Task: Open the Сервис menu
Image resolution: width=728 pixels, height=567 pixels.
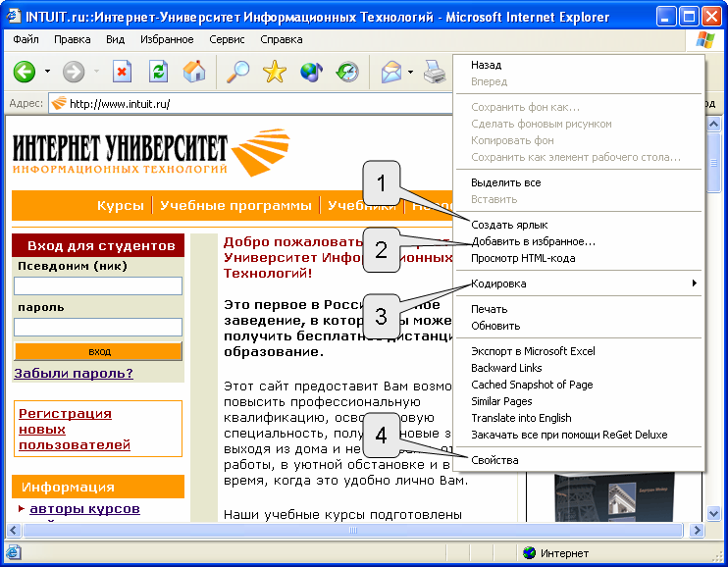Action: (227, 39)
